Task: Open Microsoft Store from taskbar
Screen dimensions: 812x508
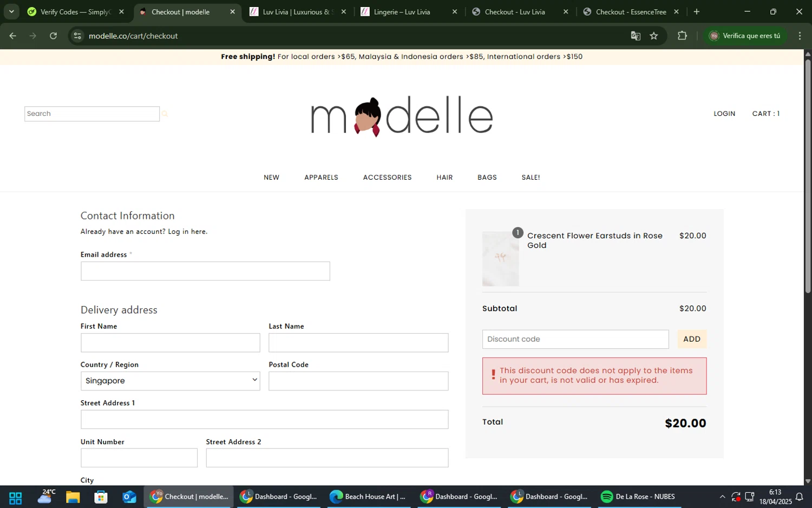Action: (x=101, y=497)
